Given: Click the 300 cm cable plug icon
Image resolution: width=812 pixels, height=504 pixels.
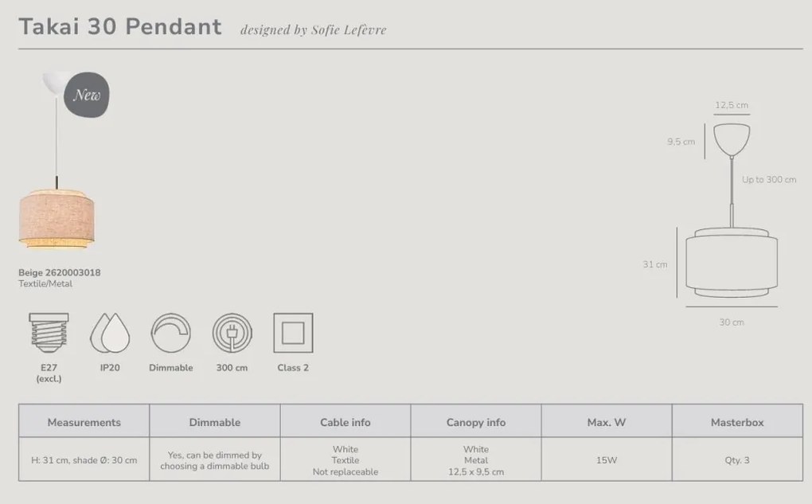Looking at the screenshot, I should tap(232, 333).
